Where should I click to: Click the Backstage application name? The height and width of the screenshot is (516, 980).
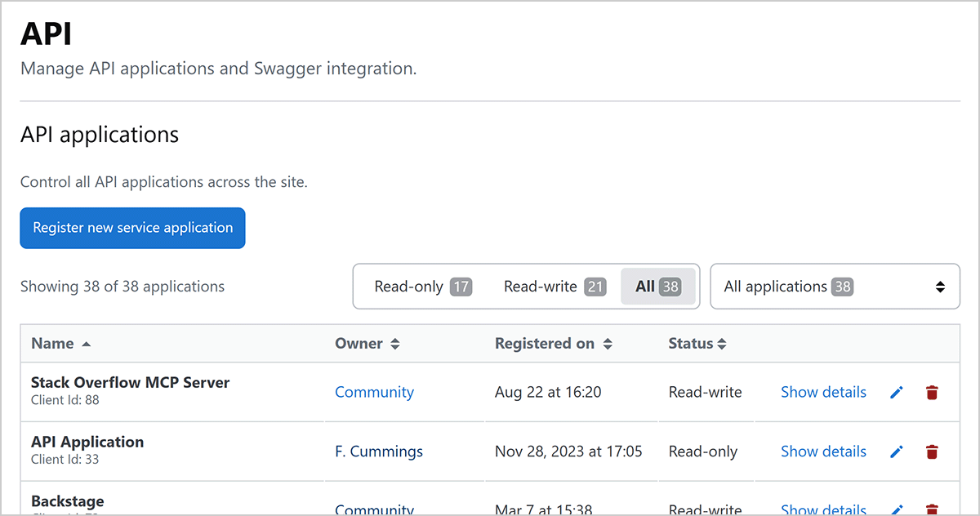click(x=68, y=500)
